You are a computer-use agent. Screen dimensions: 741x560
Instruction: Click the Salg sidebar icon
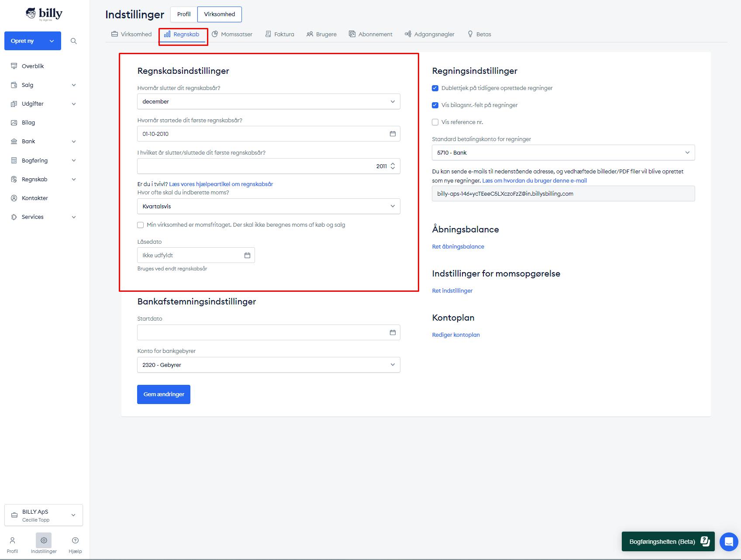14,85
